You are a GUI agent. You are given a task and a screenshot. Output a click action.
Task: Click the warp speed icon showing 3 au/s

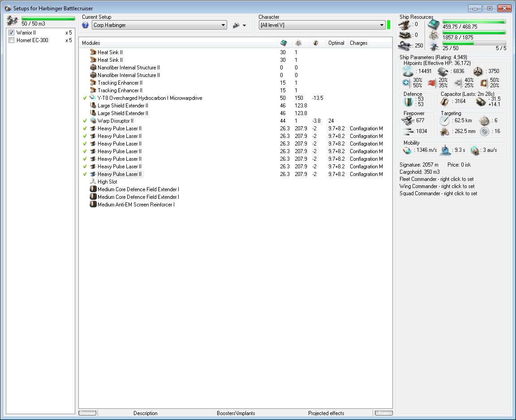(474, 150)
